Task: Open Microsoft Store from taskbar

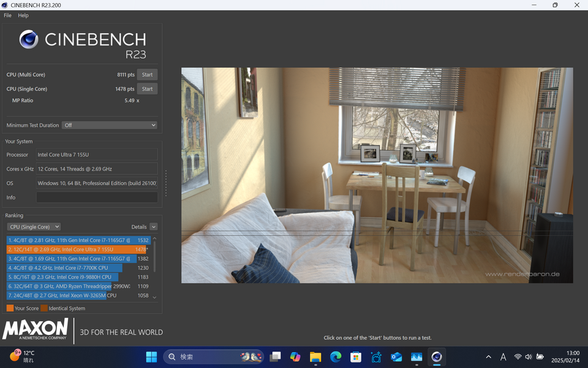Action: [x=355, y=357]
